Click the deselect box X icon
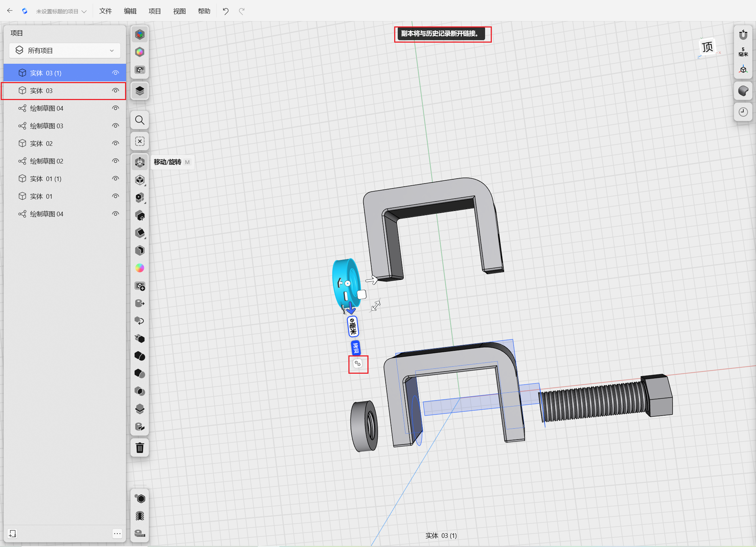Viewport: 756px width, 547px height. pyautogui.click(x=140, y=141)
